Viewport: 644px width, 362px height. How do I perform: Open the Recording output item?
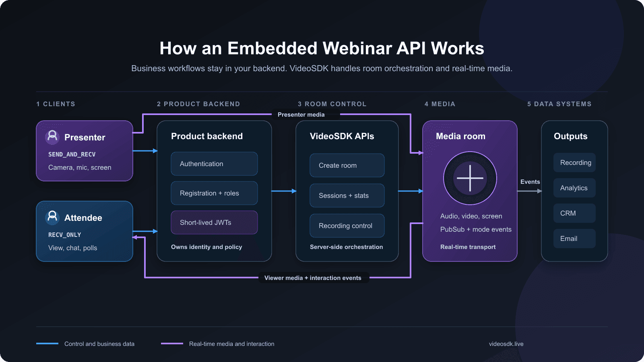click(574, 162)
